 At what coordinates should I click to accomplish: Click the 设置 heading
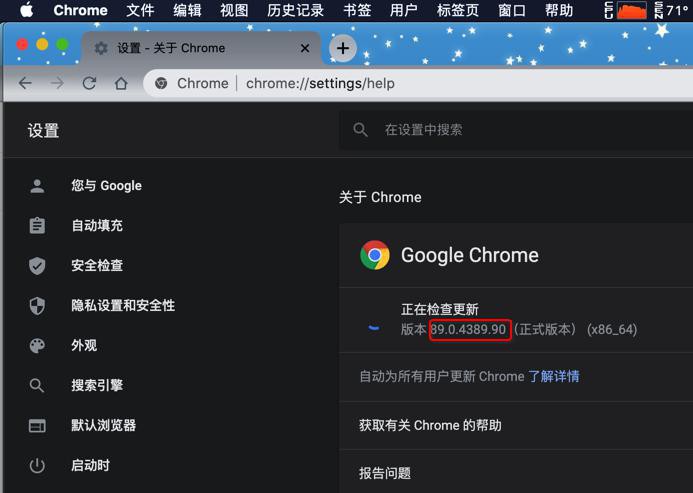[x=43, y=131]
